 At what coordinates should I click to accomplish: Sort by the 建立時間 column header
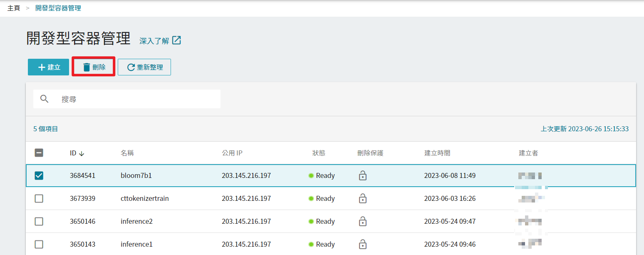[437, 153]
